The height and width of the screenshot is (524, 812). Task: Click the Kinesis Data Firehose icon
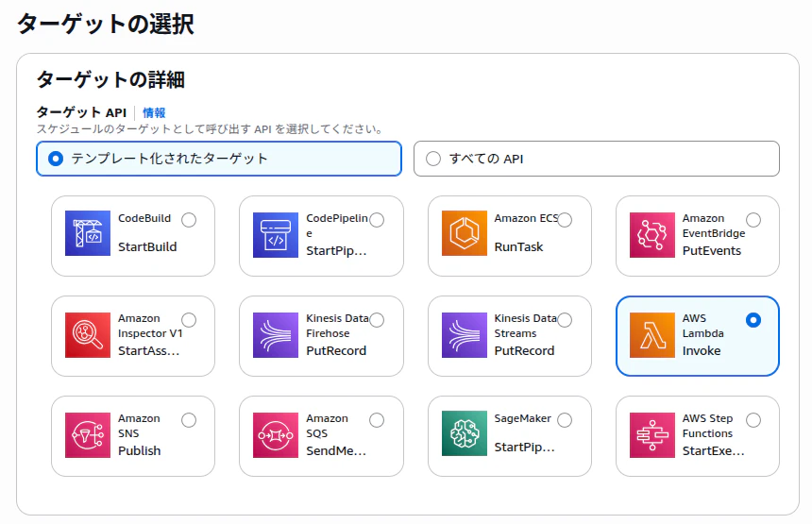[276, 335]
